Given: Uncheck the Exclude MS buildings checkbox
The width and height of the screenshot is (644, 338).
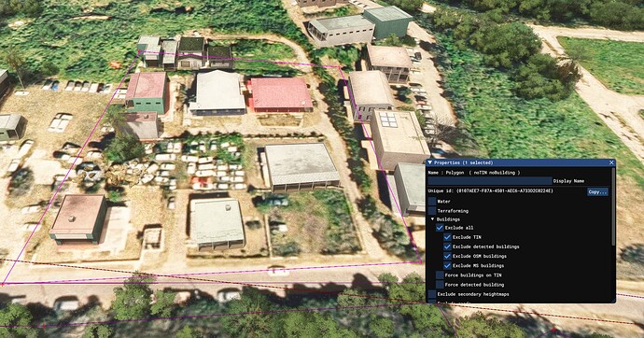Looking at the screenshot, I should point(447,266).
